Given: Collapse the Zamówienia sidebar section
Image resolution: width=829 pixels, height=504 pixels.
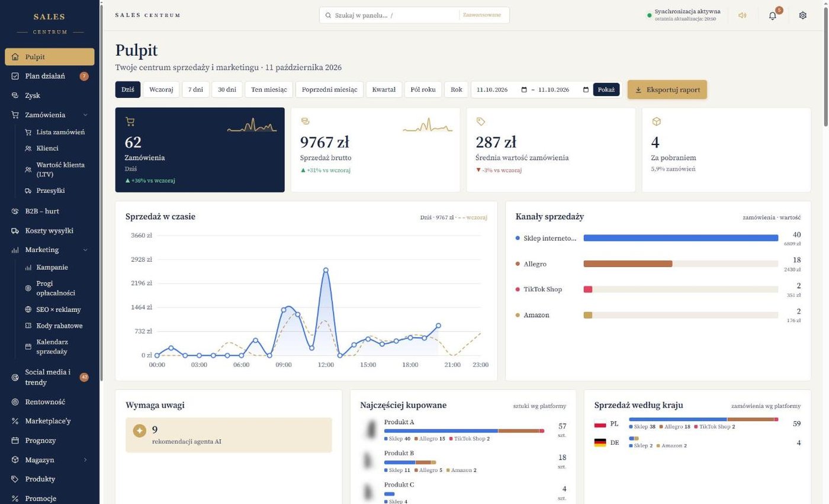Looking at the screenshot, I should pyautogui.click(x=85, y=115).
